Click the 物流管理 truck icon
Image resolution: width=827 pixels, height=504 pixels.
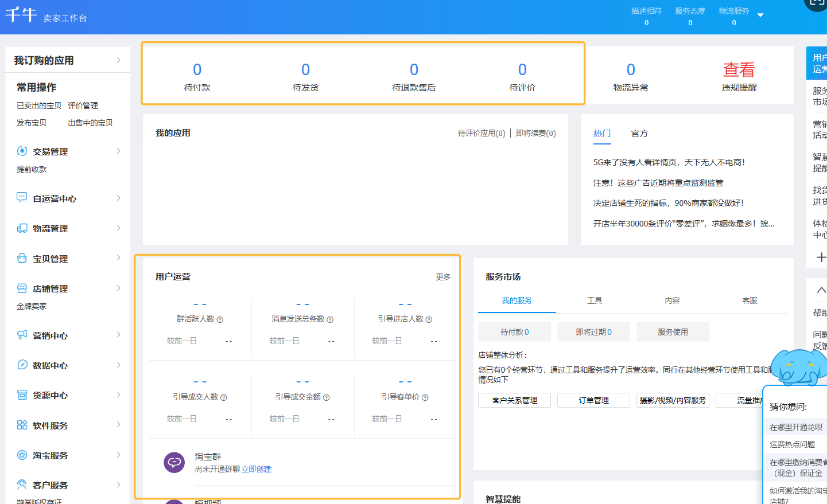click(22, 228)
